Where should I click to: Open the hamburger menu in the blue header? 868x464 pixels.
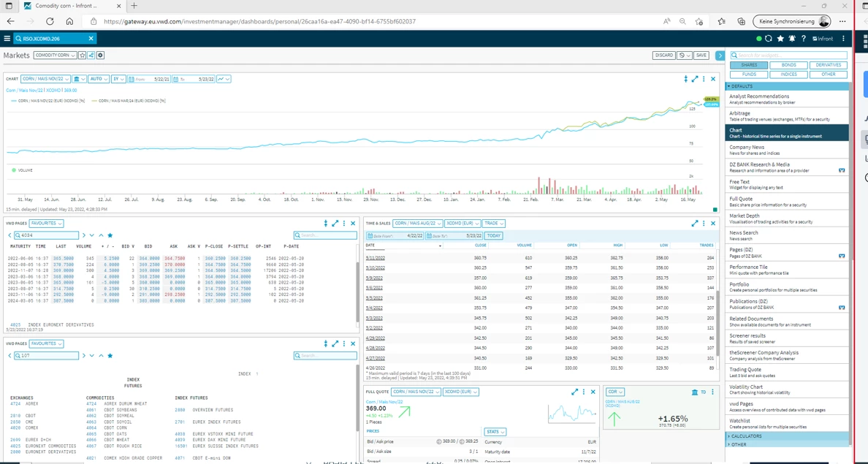pyautogui.click(x=7, y=39)
